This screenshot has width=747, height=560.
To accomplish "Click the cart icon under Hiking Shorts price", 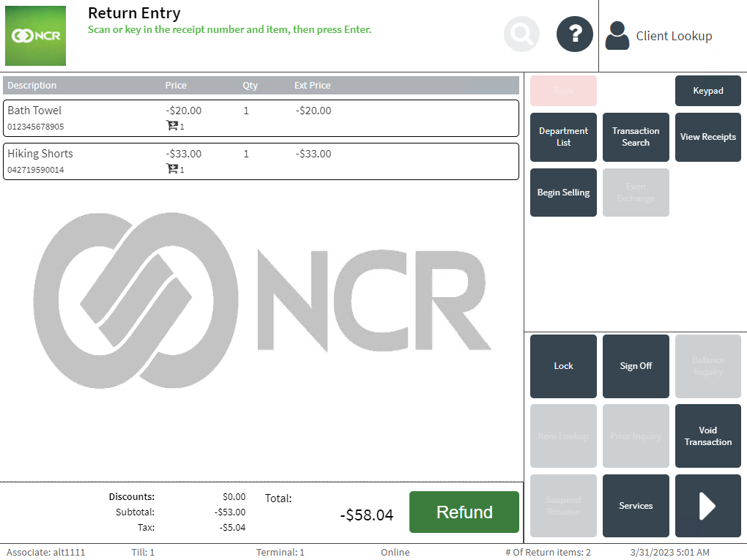I will 172,168.
